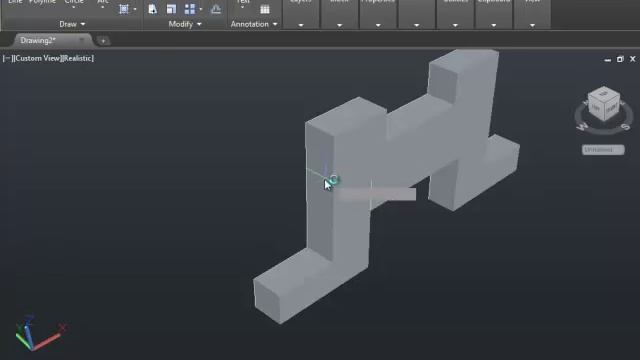Image resolution: width=640 pixels, height=360 pixels.
Task: Create a new drawing with plus tab
Action: click(103, 41)
